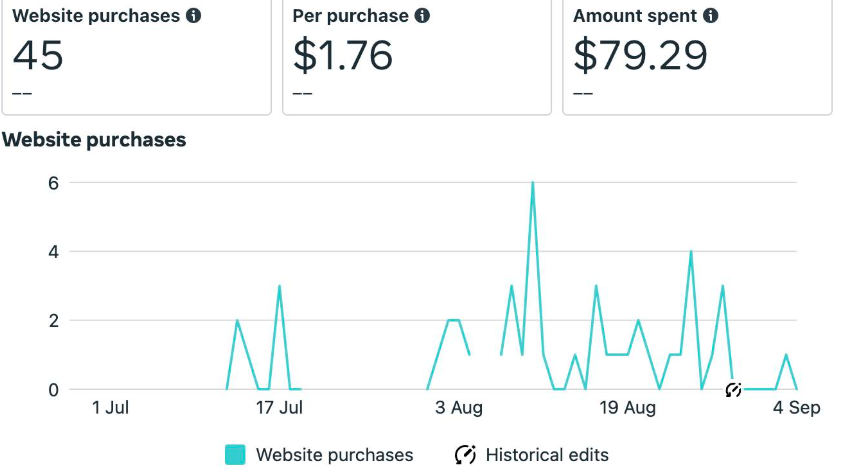The image size is (846, 467).
Task: Select the 45 website purchases value
Action: 38,56
